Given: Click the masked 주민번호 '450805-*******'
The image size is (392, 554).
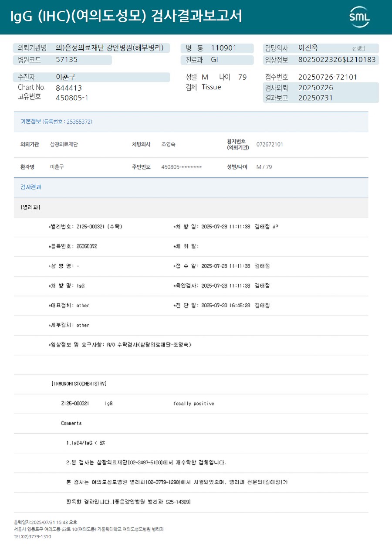Looking at the screenshot, I should 182,167.
